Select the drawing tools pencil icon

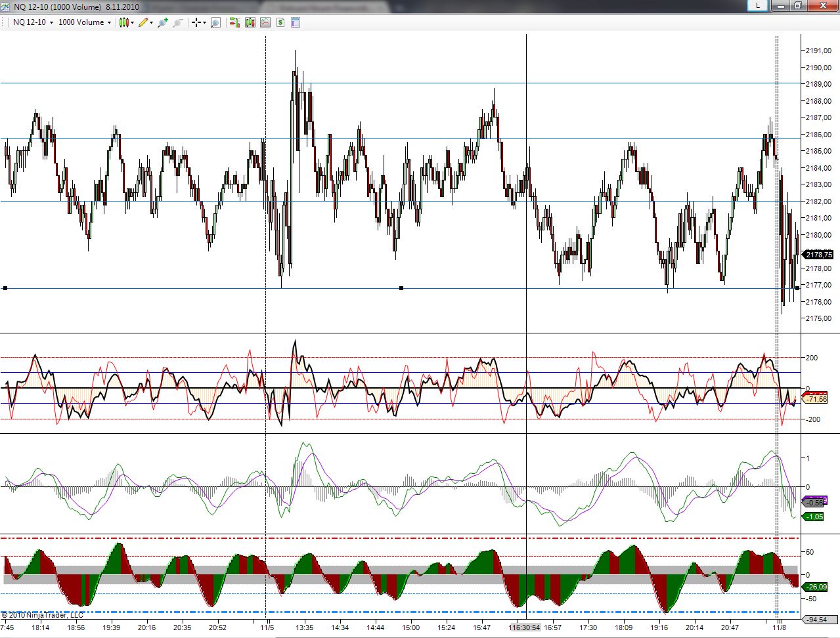143,22
